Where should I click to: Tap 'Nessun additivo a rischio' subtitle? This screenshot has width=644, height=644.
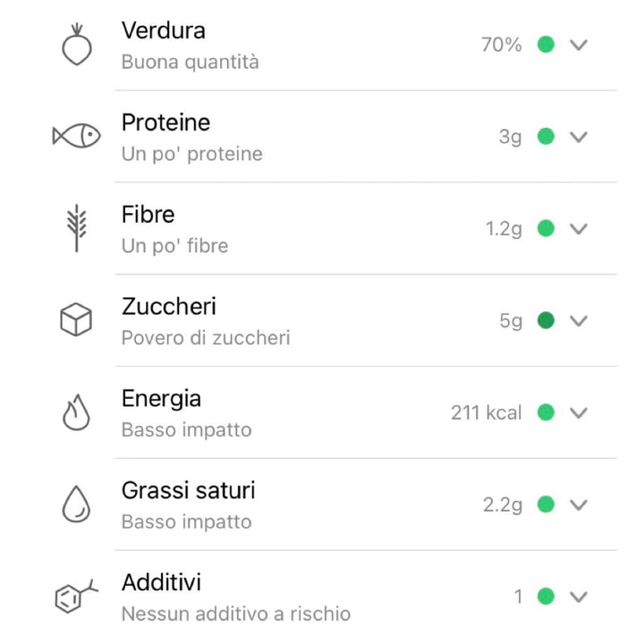tap(236, 614)
